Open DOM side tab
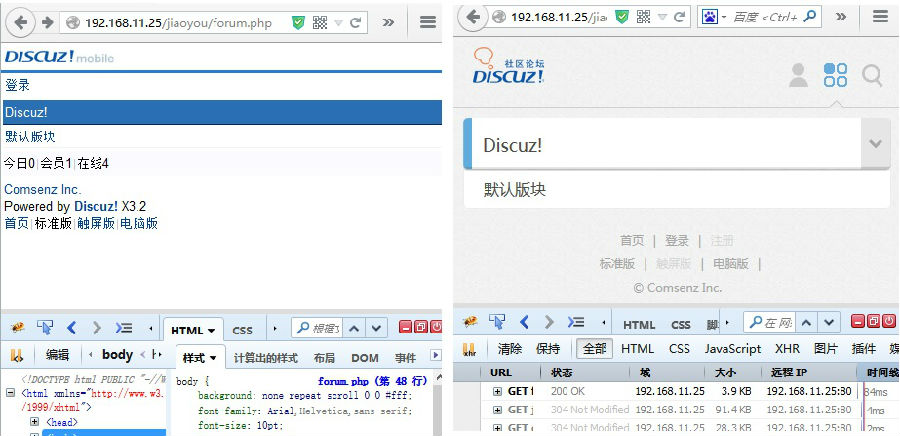 click(x=365, y=358)
